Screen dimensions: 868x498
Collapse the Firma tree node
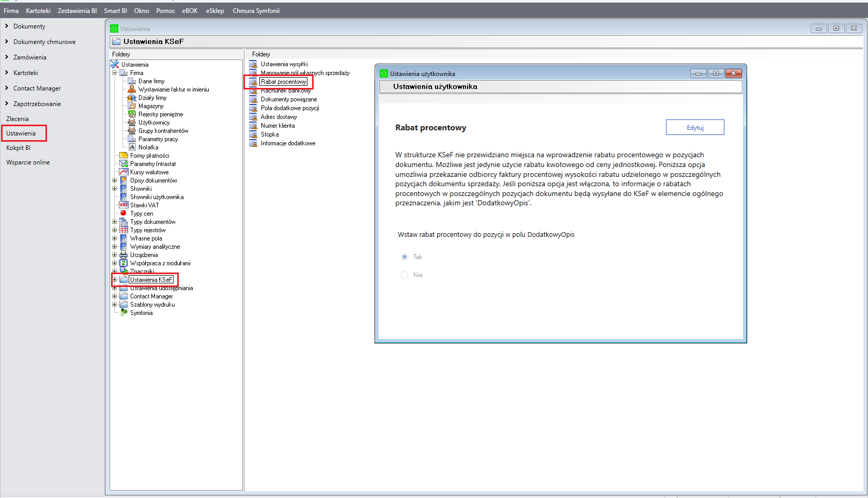(115, 73)
